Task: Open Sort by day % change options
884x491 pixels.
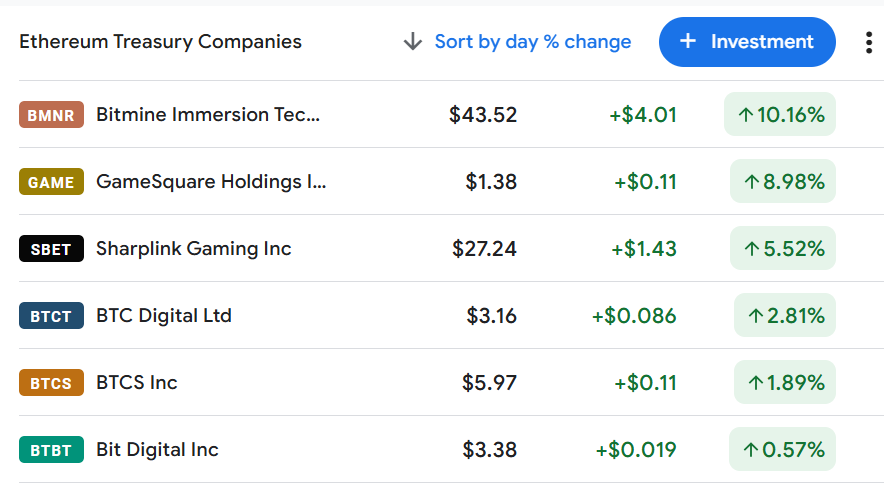Action: (x=533, y=42)
